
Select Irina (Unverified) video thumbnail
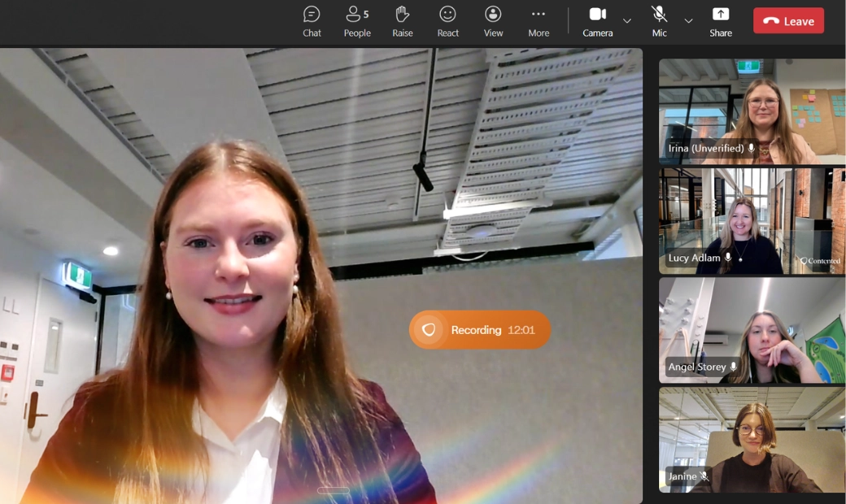coord(752,111)
